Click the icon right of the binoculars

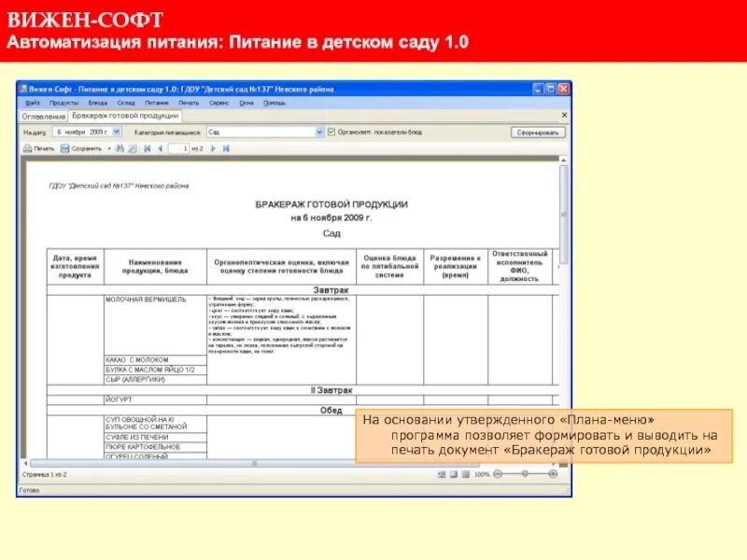point(133,148)
